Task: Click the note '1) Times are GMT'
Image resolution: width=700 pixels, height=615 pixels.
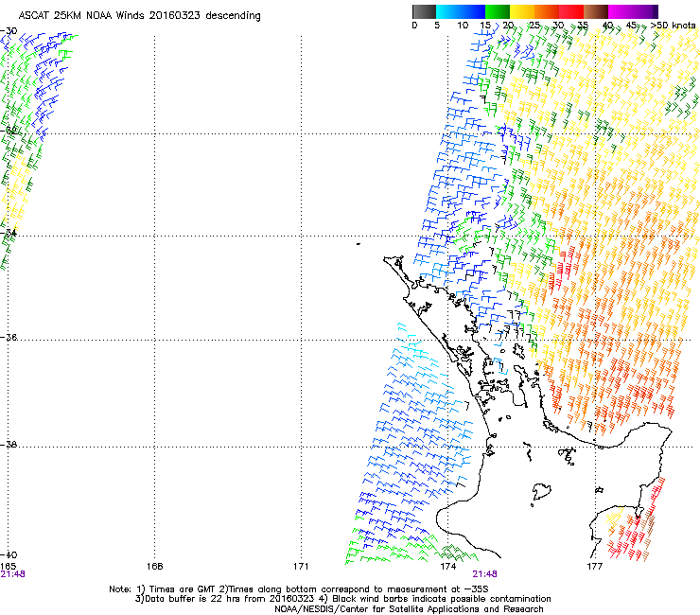Action: 178,589
